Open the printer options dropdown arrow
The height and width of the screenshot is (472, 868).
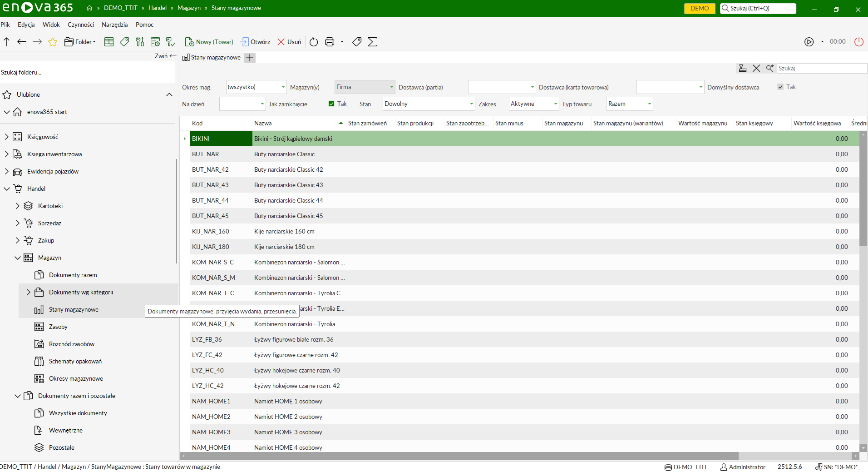pyautogui.click(x=342, y=42)
